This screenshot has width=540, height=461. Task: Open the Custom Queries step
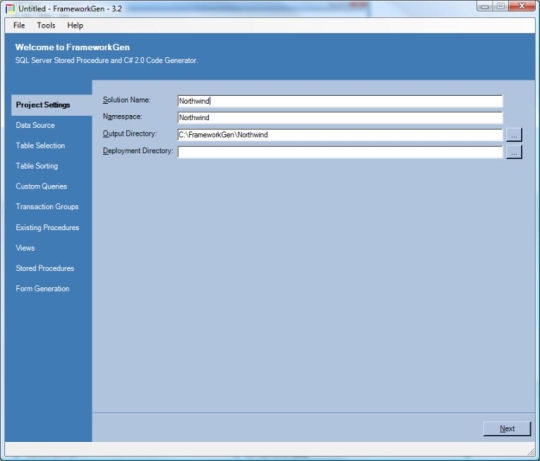pos(41,186)
